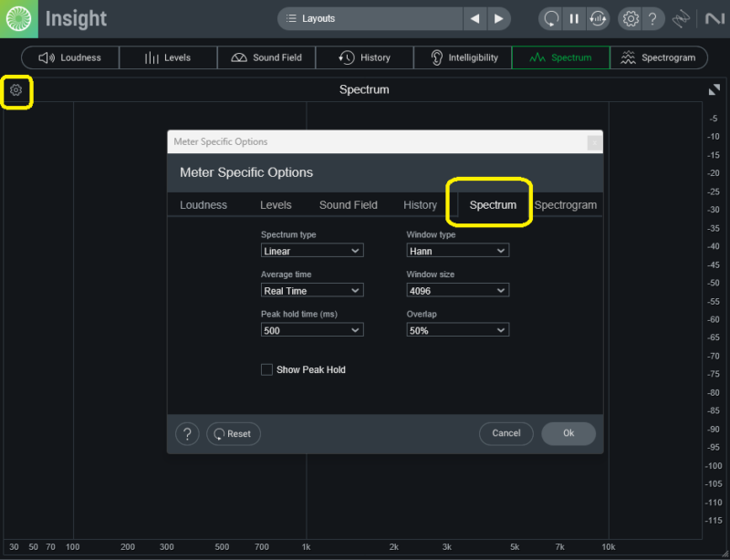Click the help question mark in the header
Image resolution: width=730 pixels, height=560 pixels.
(x=652, y=18)
